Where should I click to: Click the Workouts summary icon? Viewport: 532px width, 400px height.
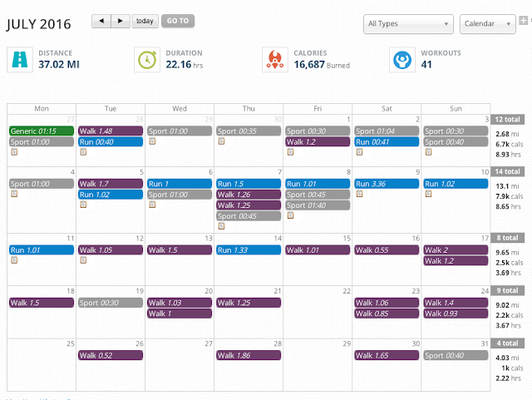click(403, 59)
